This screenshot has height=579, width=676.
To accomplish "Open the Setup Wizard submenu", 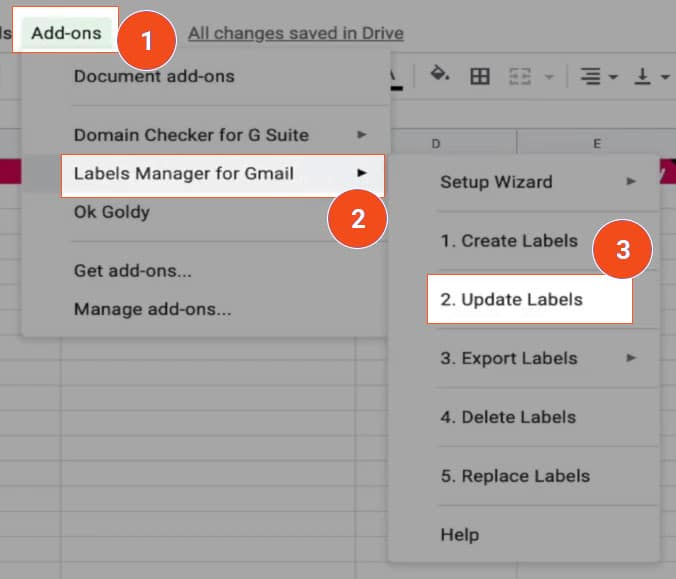I will tap(524, 182).
